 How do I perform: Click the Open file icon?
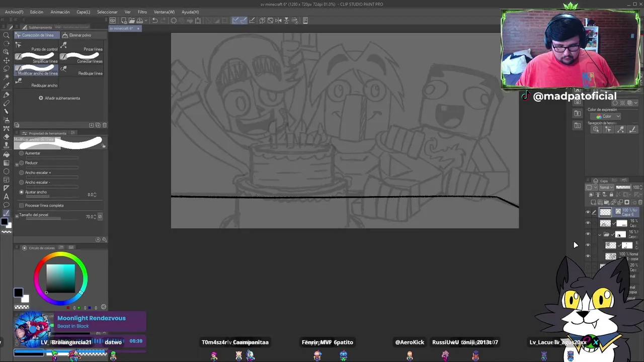point(131,21)
